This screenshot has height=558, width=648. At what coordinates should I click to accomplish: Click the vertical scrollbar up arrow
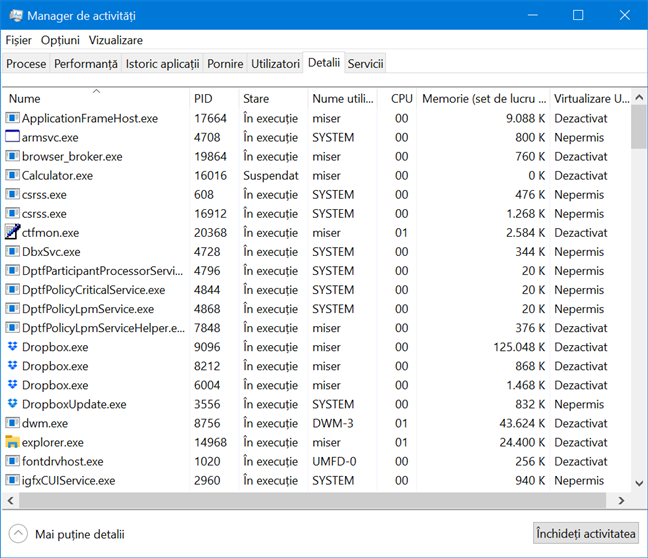tap(639, 98)
